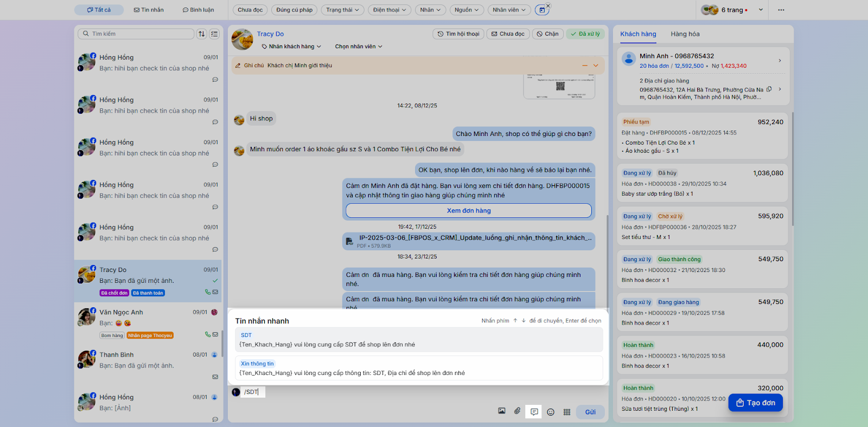Toggle the Chưa đọc filter chip

[x=250, y=10]
